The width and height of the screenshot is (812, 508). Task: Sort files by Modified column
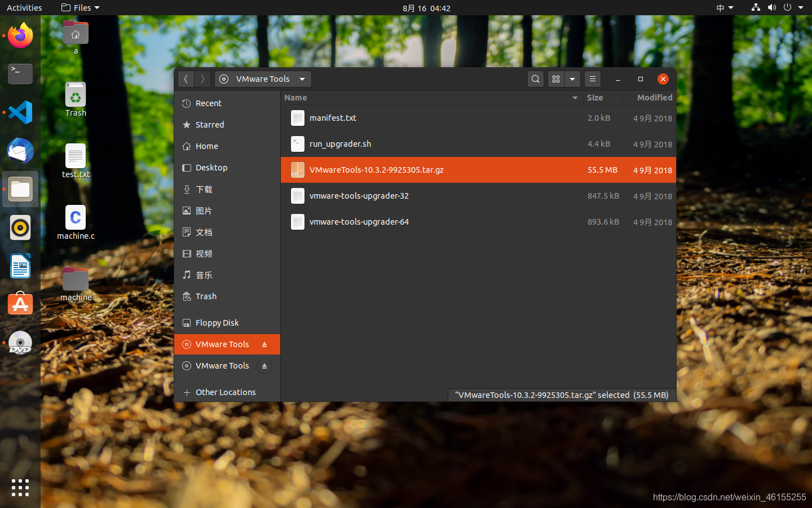(650, 98)
